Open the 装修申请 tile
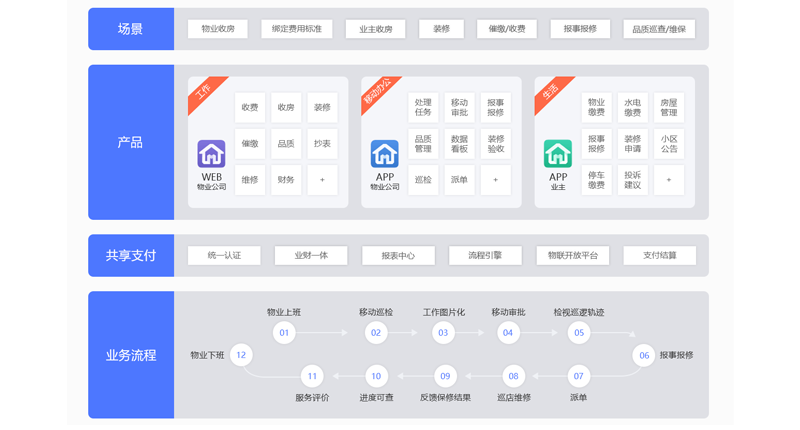 point(632,143)
